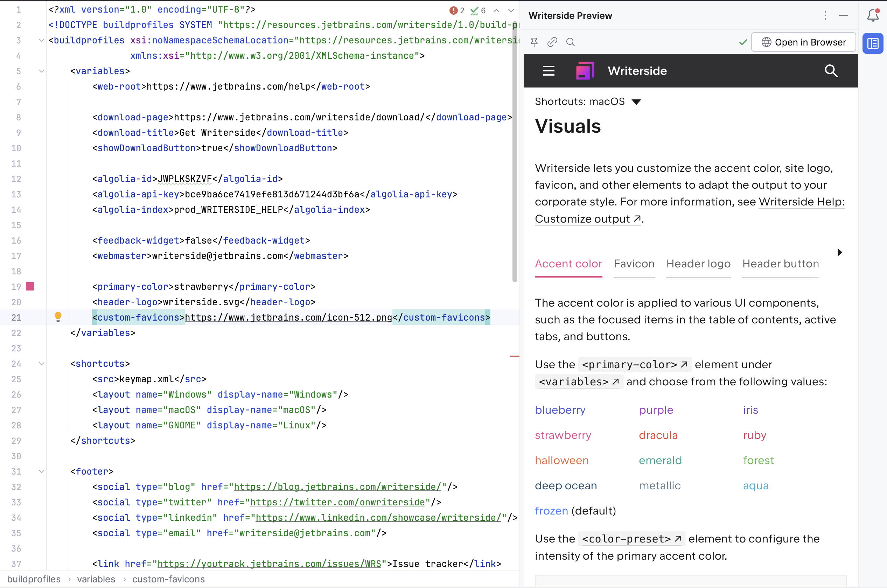
Task: Follow the Customize output link
Action: 583,219
